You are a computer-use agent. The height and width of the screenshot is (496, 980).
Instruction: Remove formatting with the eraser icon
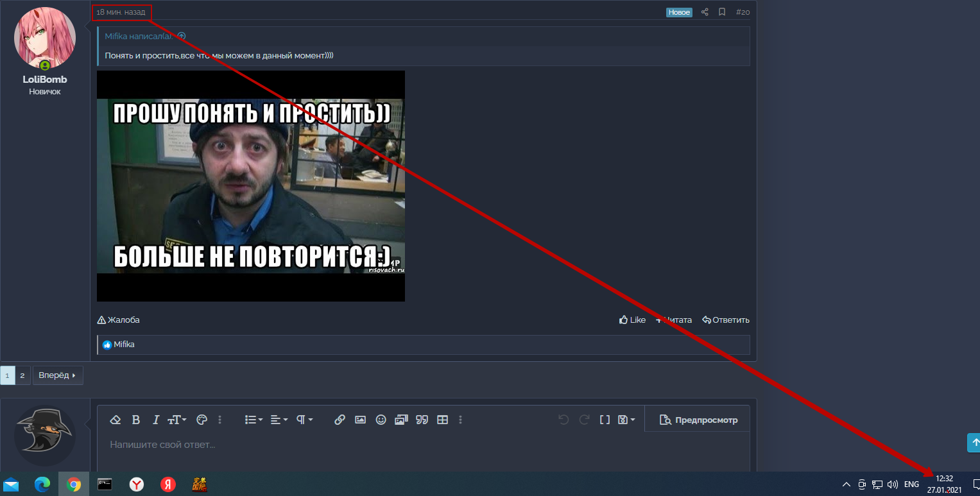pyautogui.click(x=116, y=419)
